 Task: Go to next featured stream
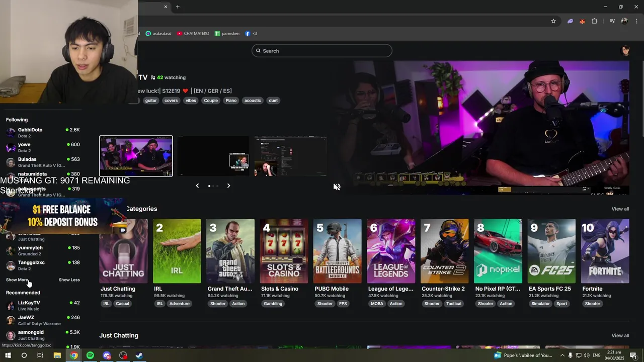click(228, 186)
